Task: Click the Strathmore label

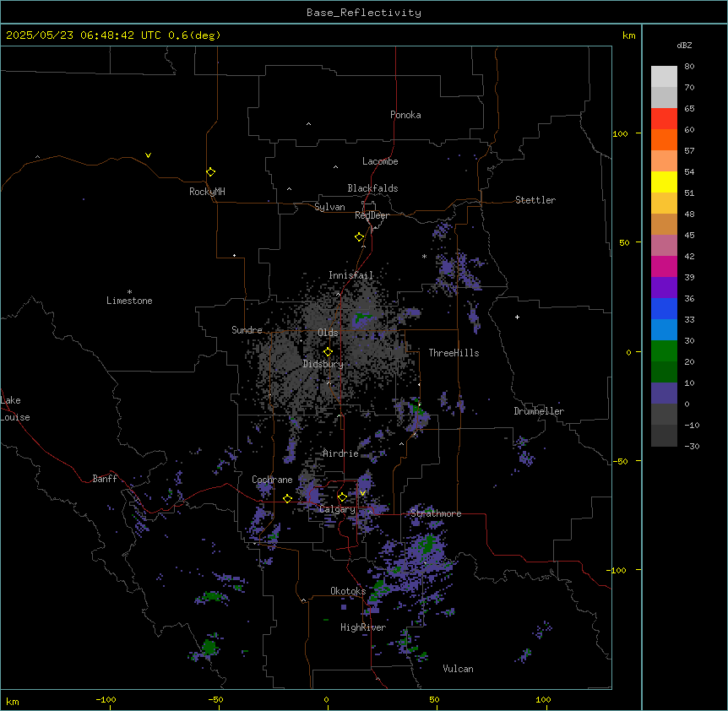Action: click(x=436, y=513)
